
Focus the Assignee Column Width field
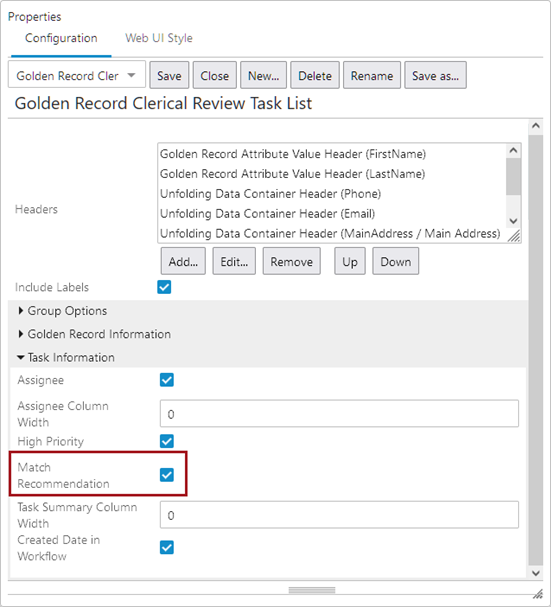(339, 414)
